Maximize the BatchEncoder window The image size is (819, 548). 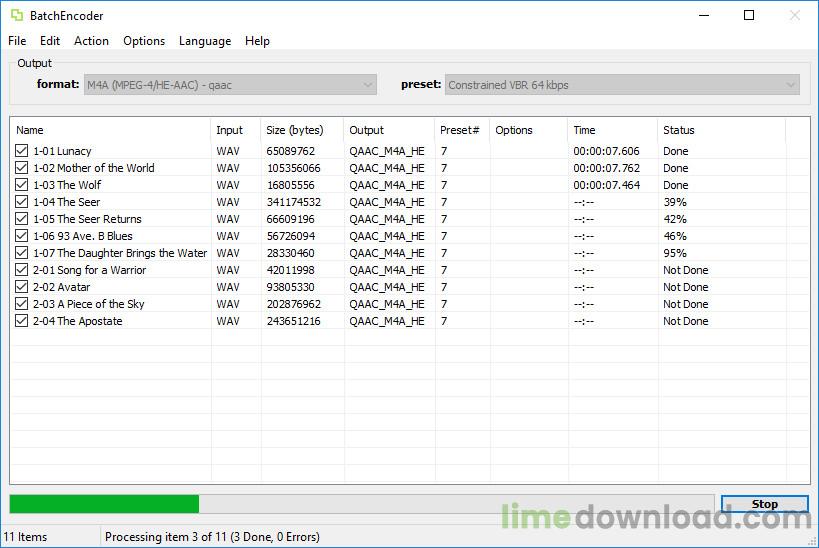tap(749, 16)
